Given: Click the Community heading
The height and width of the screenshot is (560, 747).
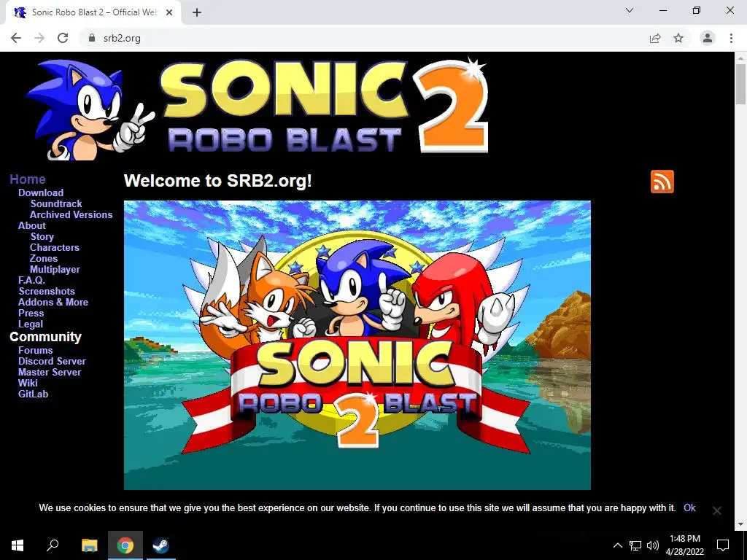Looking at the screenshot, I should click(46, 337).
